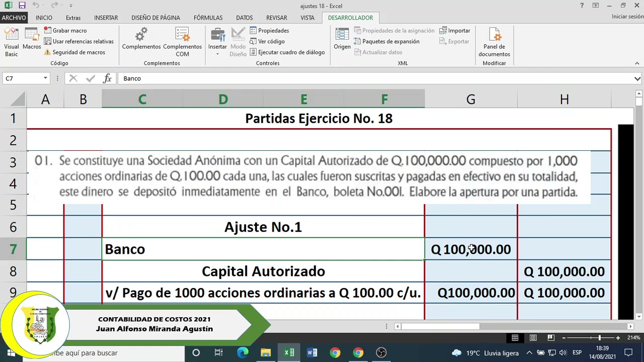This screenshot has height=362, width=644.
Task: Click the zoom slider handle
Action: click(x=599, y=338)
